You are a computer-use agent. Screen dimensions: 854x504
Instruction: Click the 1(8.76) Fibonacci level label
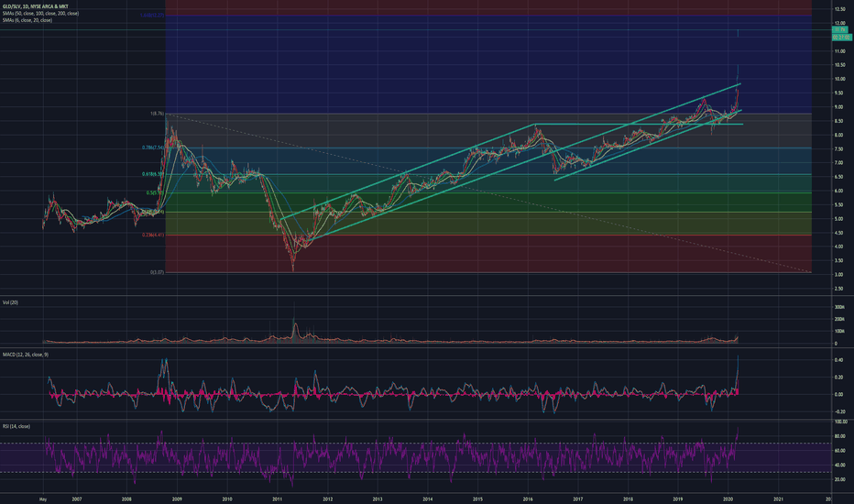pos(157,114)
